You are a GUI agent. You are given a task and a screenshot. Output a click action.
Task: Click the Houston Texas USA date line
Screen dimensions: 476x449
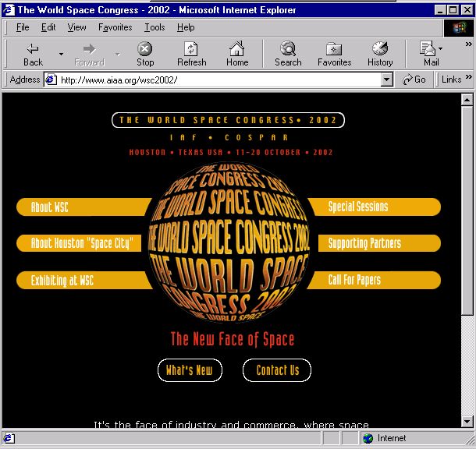[231, 152]
